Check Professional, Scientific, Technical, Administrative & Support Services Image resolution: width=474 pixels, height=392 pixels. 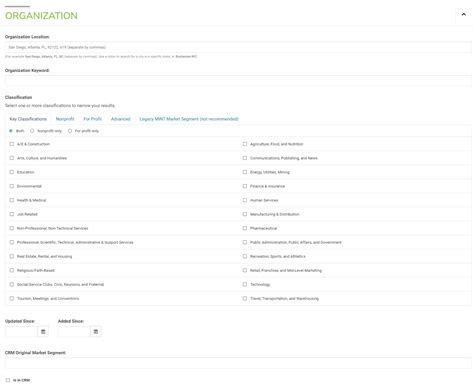click(12, 242)
